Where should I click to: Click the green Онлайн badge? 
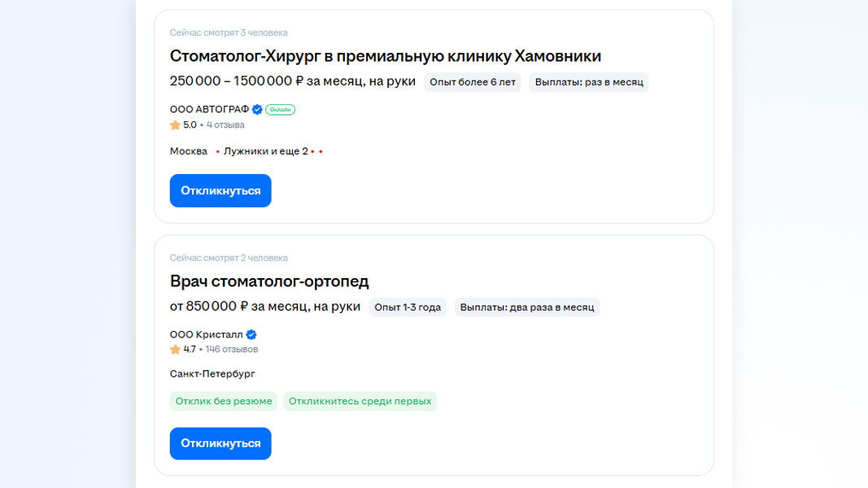[x=280, y=109]
